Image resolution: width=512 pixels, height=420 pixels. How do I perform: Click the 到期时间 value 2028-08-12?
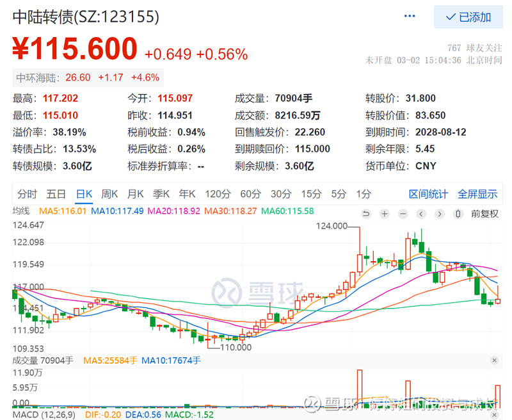point(441,133)
